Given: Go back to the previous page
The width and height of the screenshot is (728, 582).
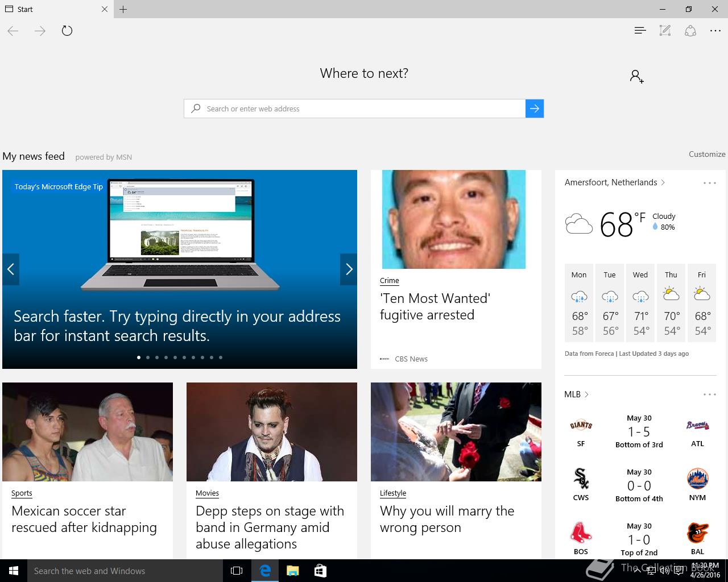Looking at the screenshot, I should point(13,31).
